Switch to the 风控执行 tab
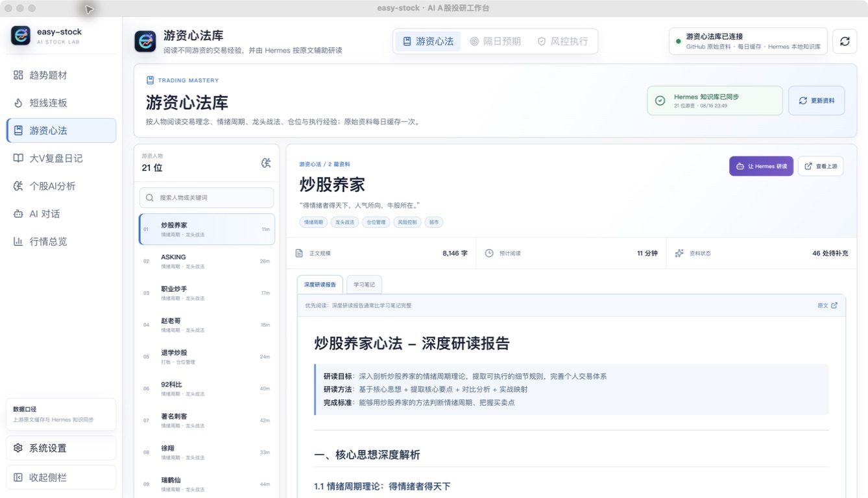 [562, 41]
